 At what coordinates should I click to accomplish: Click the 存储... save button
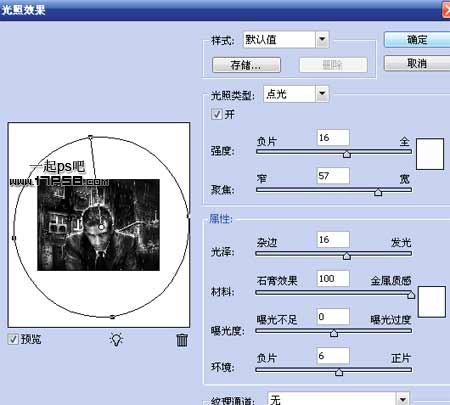coord(246,65)
